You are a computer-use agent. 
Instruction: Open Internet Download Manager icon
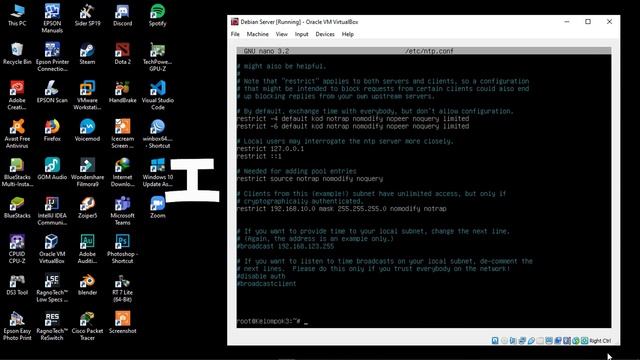pyautogui.click(x=122, y=172)
